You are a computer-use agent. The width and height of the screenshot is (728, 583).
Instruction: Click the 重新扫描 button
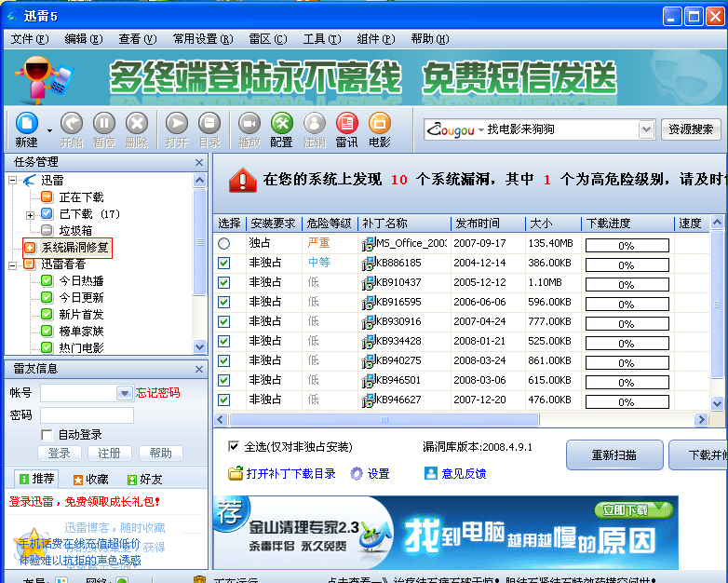pyautogui.click(x=613, y=455)
